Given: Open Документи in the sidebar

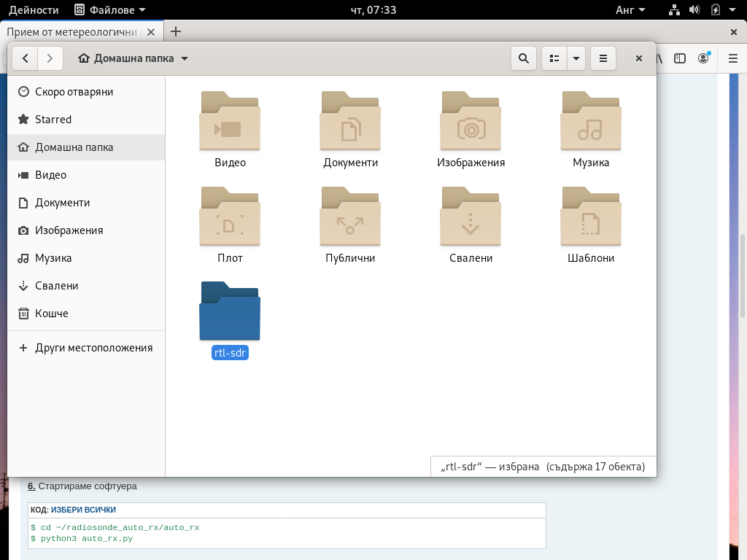Looking at the screenshot, I should (x=86, y=203).
